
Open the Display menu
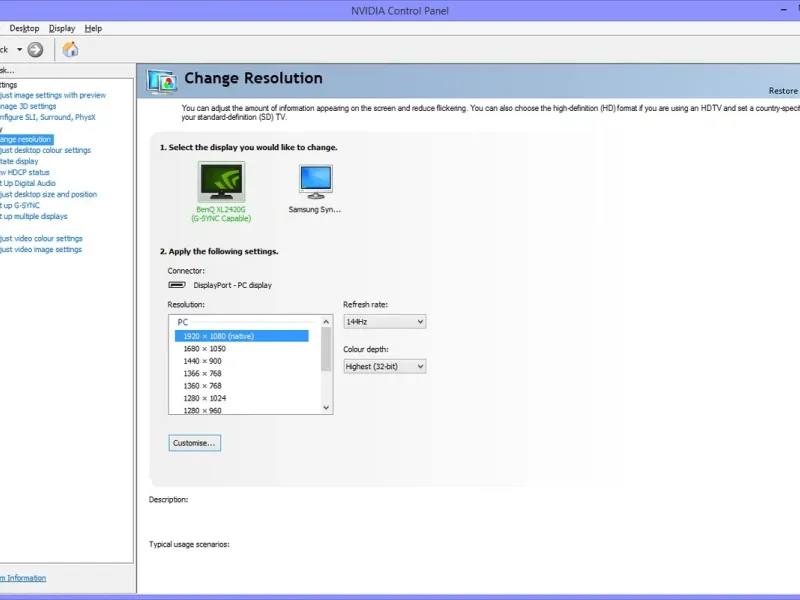coord(62,29)
